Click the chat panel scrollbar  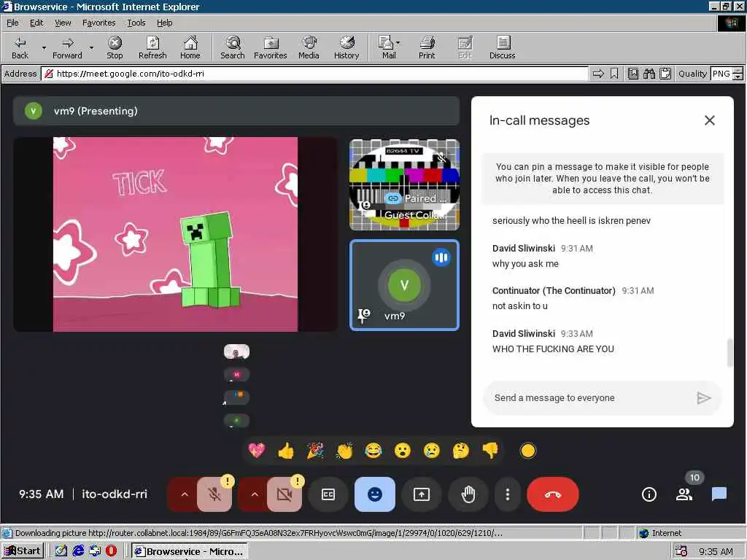coord(729,353)
